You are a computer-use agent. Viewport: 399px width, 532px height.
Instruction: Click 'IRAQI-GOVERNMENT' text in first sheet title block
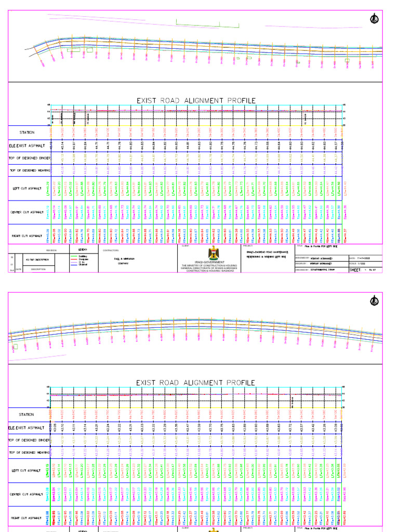pos(210,262)
